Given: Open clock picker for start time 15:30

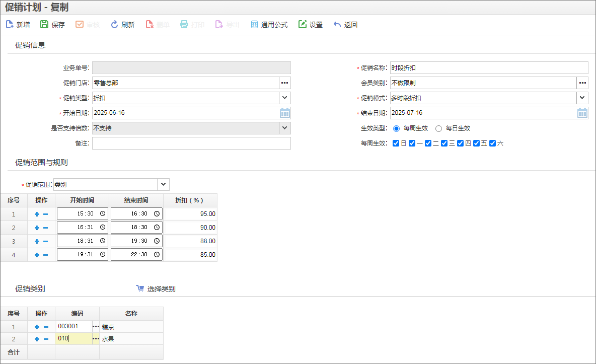Looking at the screenshot, I should click(103, 214).
